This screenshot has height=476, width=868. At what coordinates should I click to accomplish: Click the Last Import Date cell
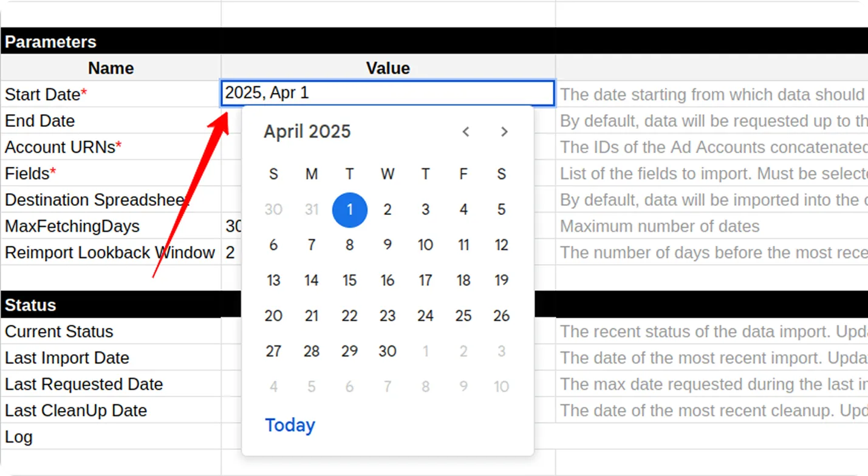pyautogui.click(x=111, y=358)
